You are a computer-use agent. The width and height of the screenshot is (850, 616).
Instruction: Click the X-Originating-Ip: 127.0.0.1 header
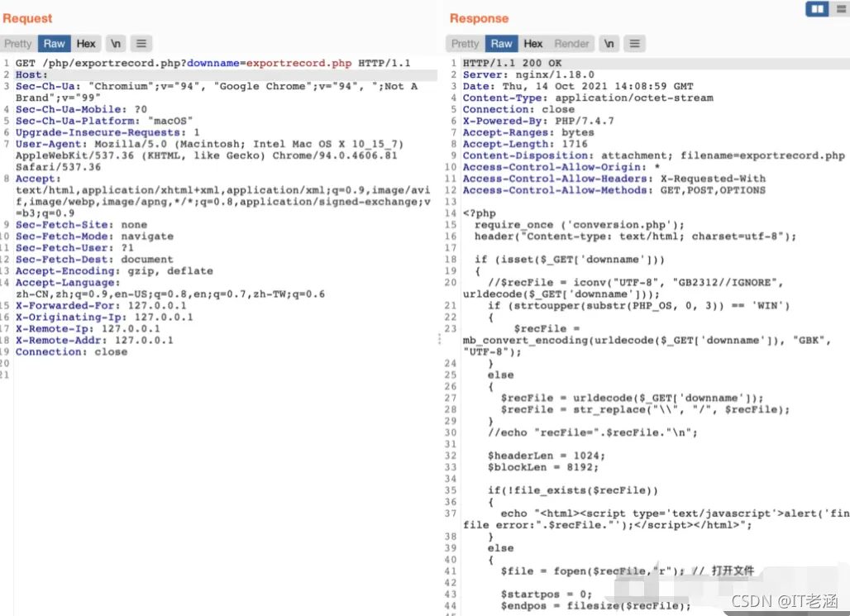point(104,318)
